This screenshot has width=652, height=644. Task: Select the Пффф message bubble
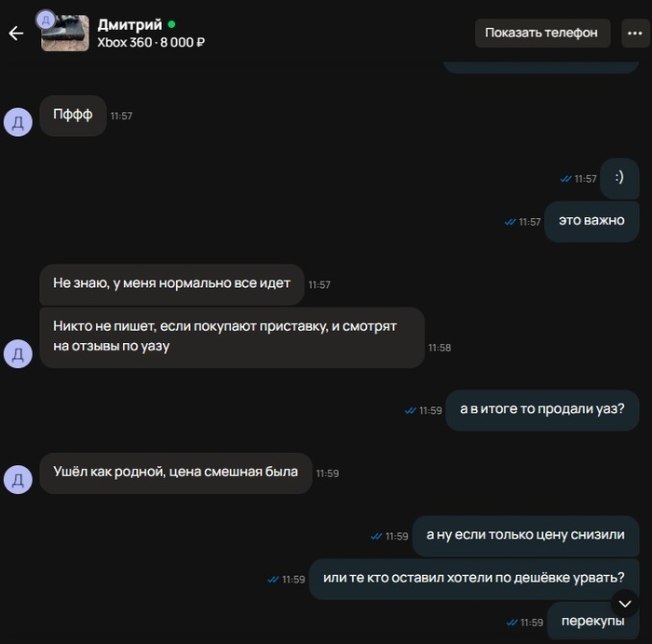click(73, 116)
